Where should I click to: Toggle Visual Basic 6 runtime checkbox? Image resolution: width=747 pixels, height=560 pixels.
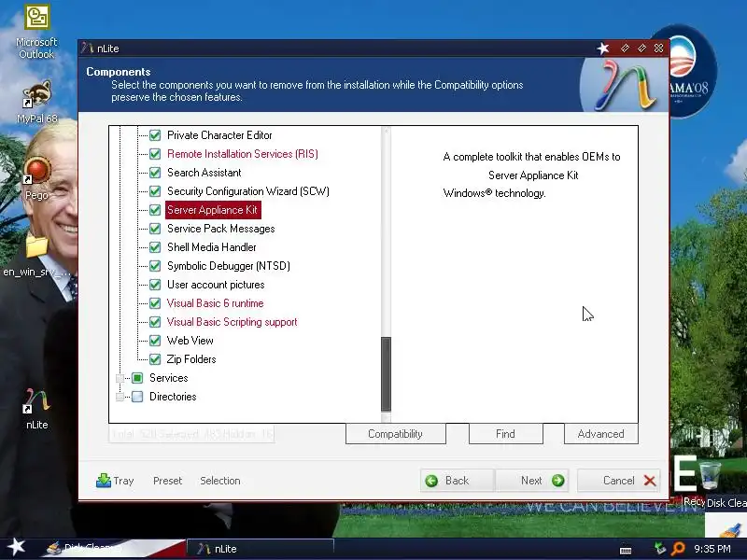click(155, 303)
